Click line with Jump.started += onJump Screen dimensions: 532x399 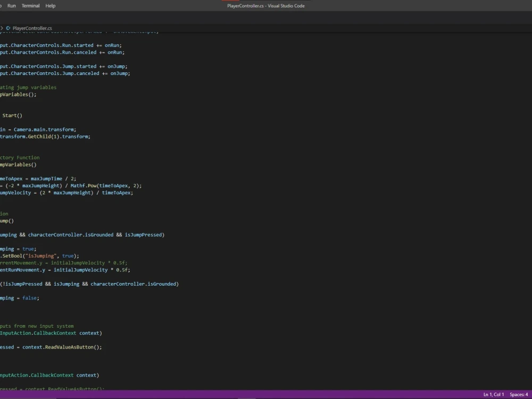pos(64,66)
